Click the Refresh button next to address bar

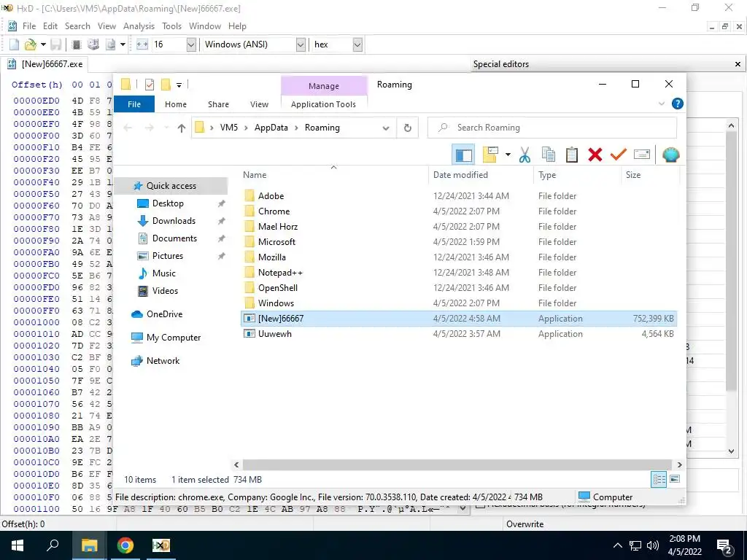point(407,128)
